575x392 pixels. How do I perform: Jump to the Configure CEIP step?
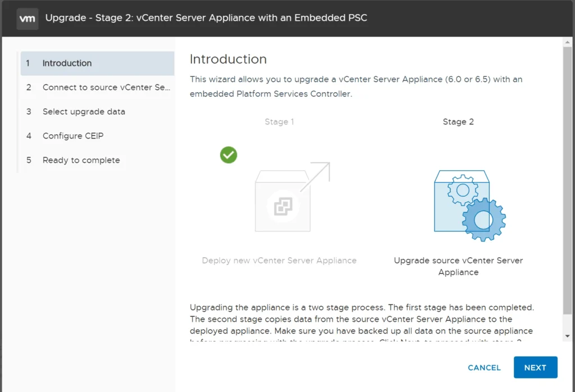point(97,136)
